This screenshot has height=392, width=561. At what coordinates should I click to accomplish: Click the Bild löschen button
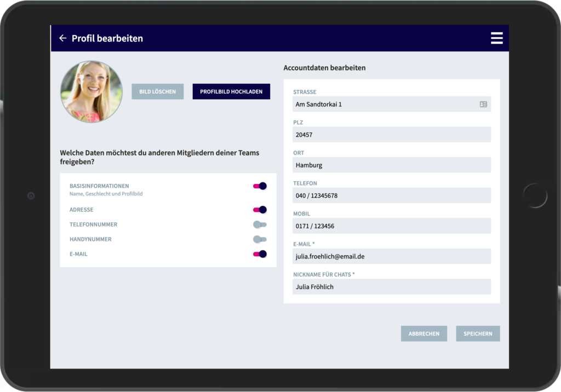click(x=157, y=91)
